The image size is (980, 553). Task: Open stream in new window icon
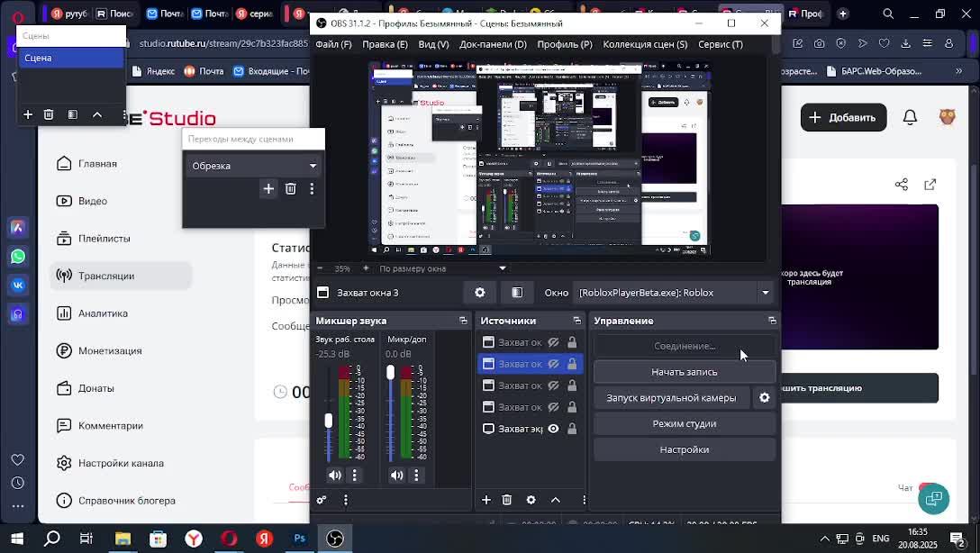(x=930, y=185)
